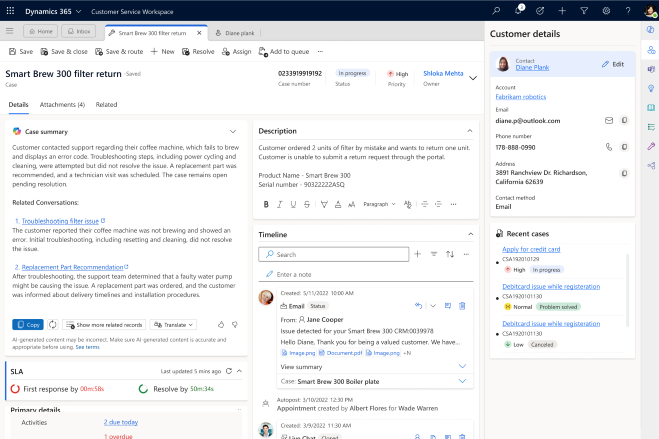The image size is (659, 439).
Task: Open the Paragraph style dropdown
Action: point(379,204)
